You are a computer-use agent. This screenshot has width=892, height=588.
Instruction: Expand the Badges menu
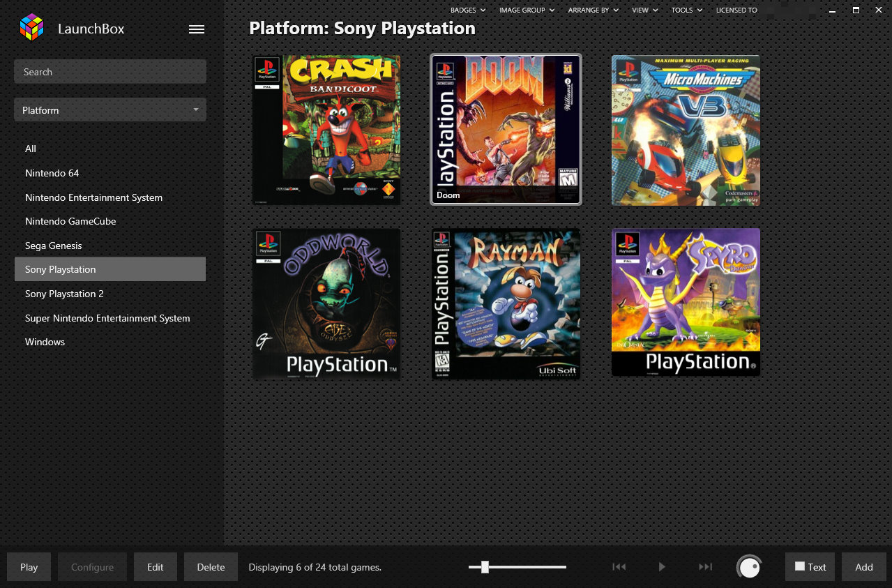coord(467,10)
